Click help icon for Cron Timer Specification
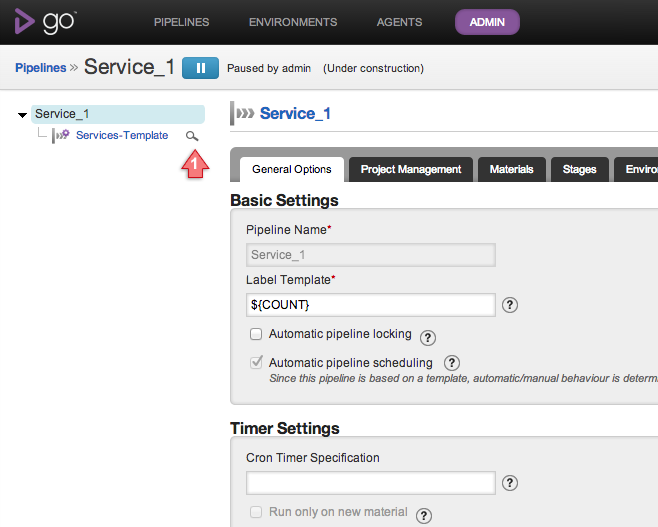This screenshot has height=527, width=658. point(509,483)
